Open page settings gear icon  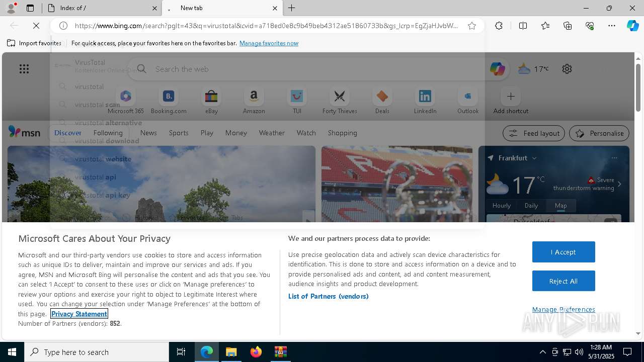(x=567, y=69)
